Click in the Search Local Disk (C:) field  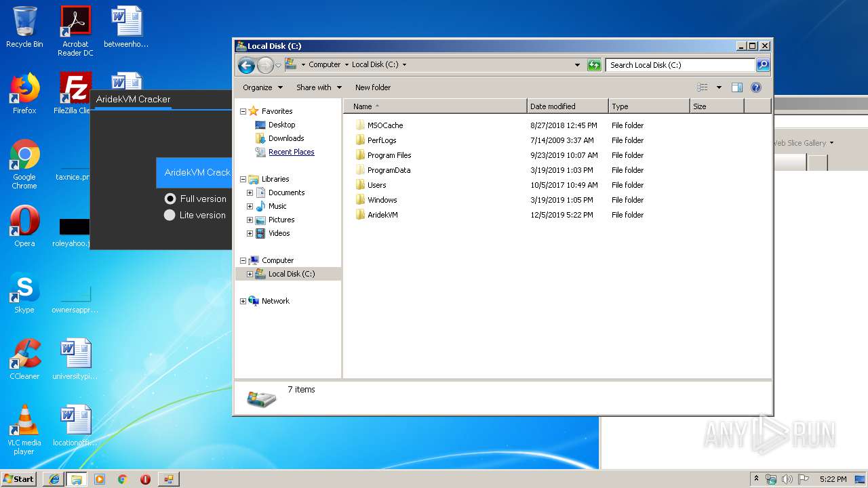[x=680, y=65]
